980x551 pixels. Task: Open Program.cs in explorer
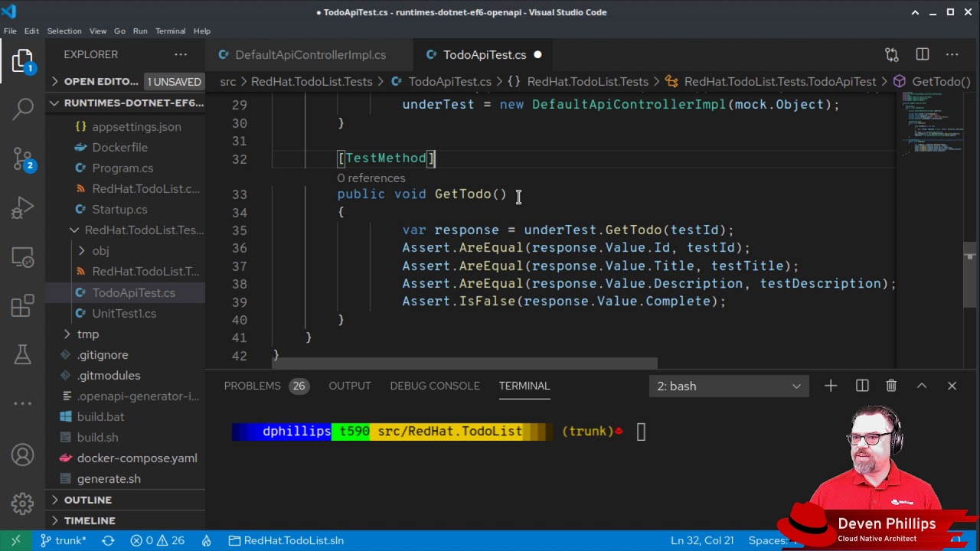122,168
